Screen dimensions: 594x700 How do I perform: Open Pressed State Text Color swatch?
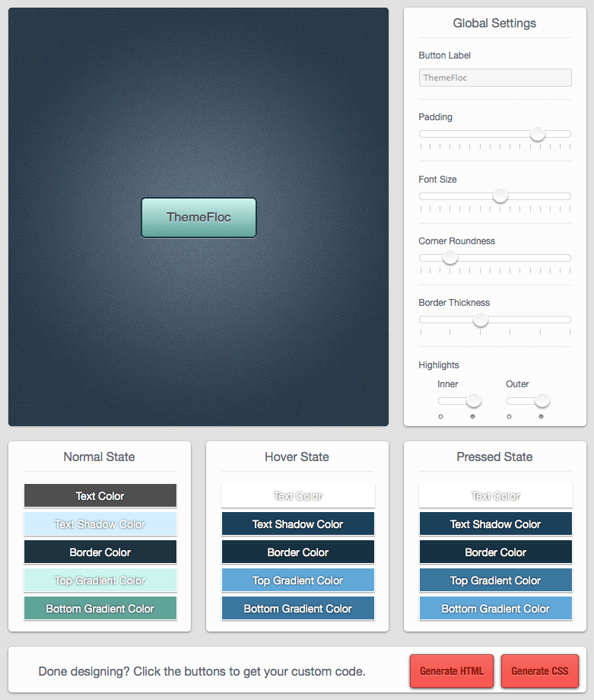tap(495, 495)
